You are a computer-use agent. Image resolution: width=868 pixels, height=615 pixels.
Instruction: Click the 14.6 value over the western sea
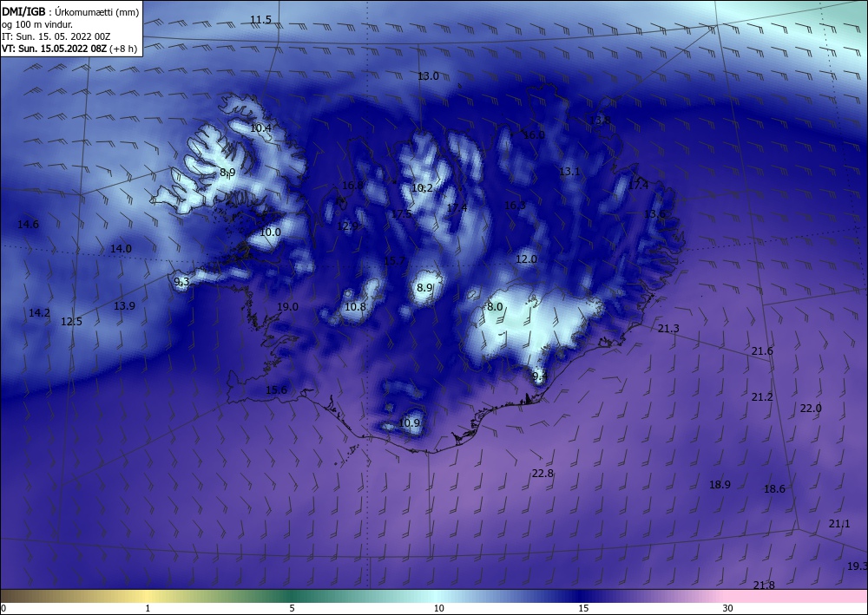pyautogui.click(x=29, y=225)
